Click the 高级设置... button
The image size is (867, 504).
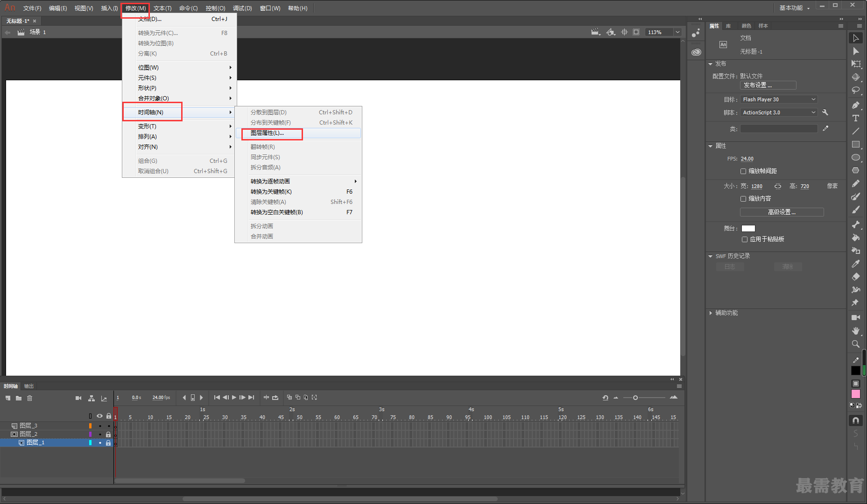[782, 212]
